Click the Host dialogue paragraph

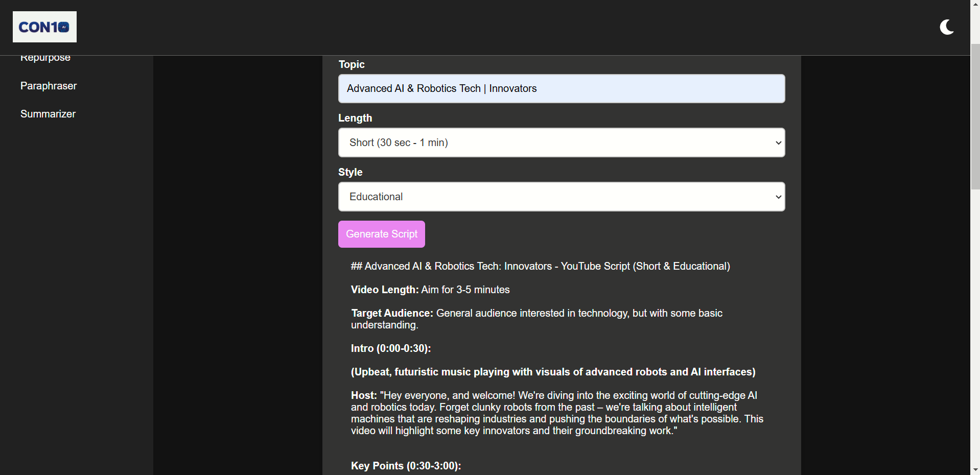click(557, 413)
